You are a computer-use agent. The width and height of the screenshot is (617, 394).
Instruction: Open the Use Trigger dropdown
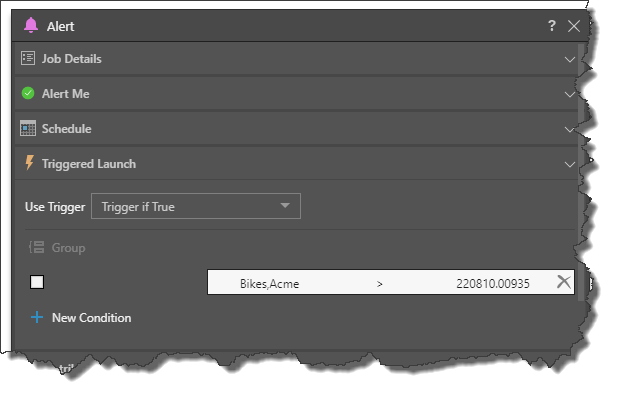pyautogui.click(x=196, y=206)
